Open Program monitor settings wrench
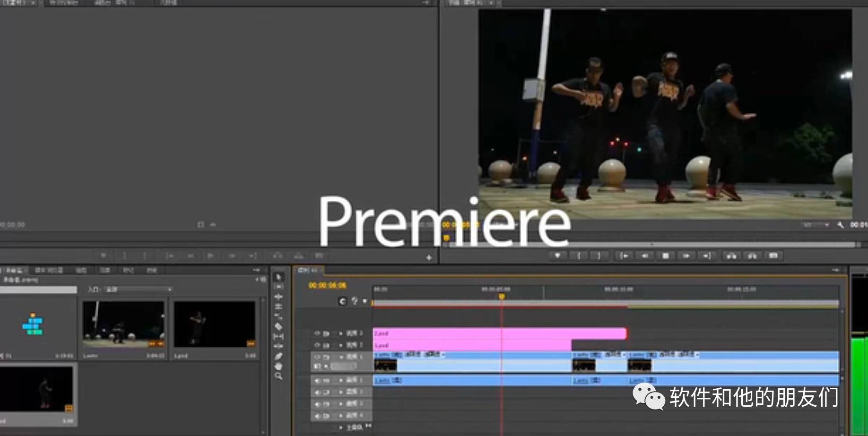Viewport: 868px width, 436px height. pos(841,225)
